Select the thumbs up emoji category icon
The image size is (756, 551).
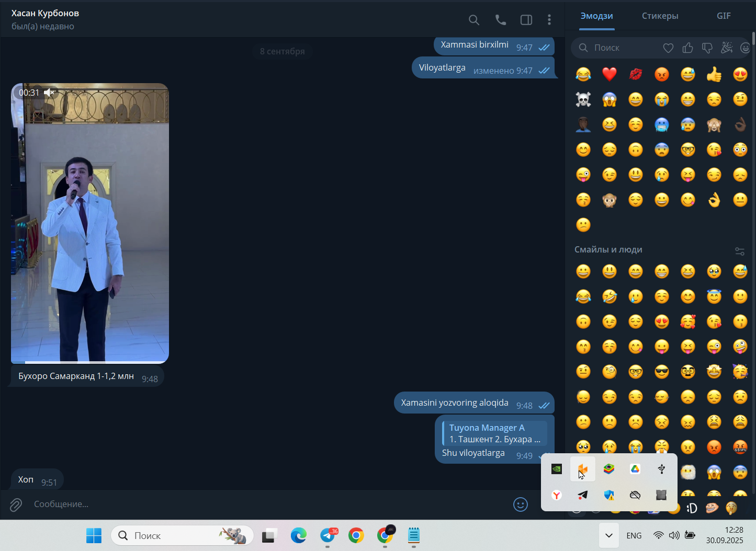pos(687,48)
